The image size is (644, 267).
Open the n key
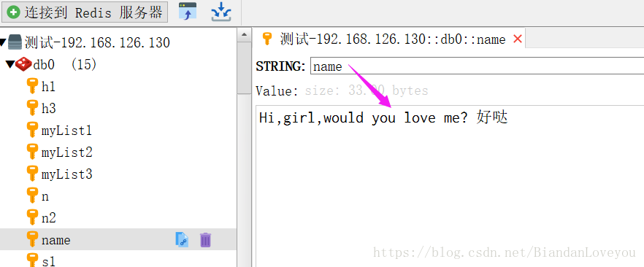(45, 197)
